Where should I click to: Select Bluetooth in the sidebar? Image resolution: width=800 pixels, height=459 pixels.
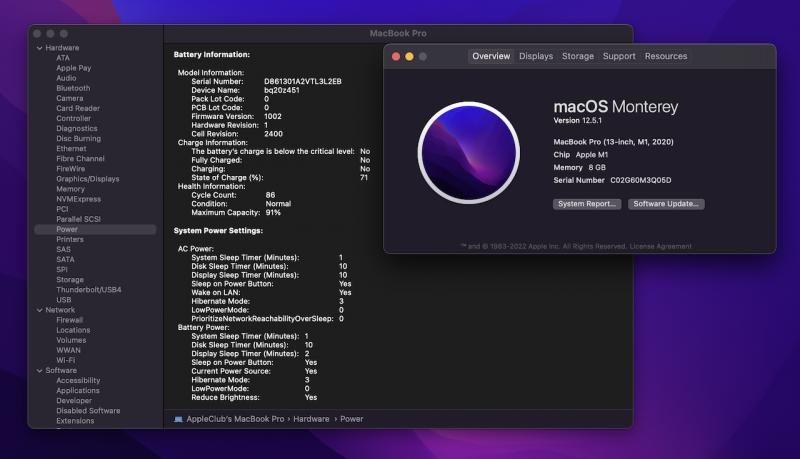tap(73, 88)
